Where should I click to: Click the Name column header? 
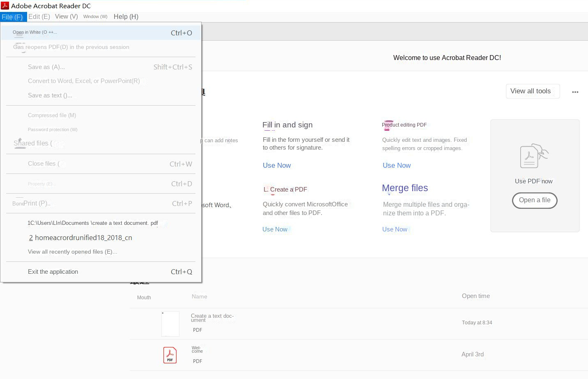tap(199, 296)
